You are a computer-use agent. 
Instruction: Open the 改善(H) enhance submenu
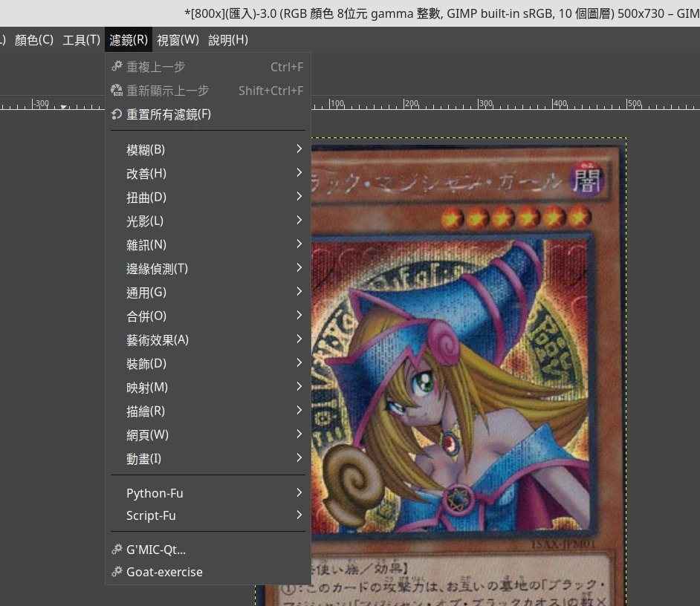click(x=146, y=174)
